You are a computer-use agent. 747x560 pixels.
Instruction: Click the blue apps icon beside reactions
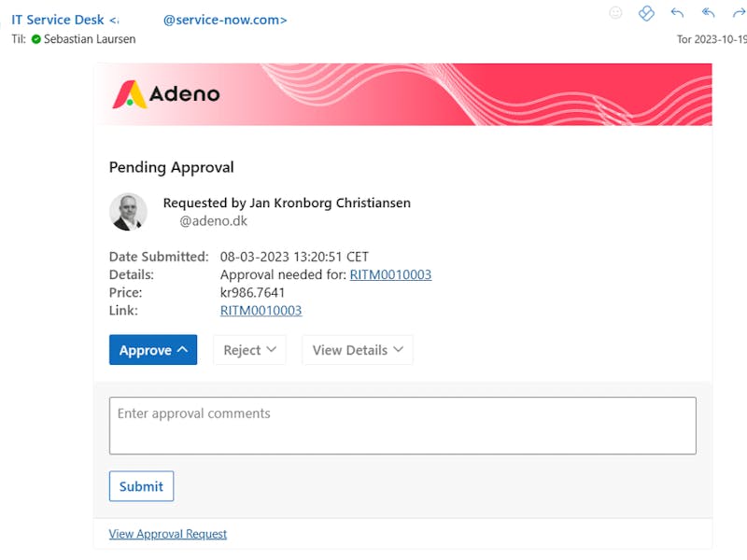click(646, 14)
